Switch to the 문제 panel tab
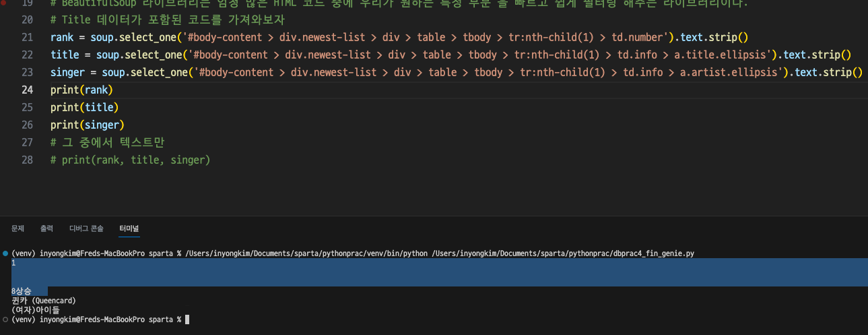 (x=18, y=229)
